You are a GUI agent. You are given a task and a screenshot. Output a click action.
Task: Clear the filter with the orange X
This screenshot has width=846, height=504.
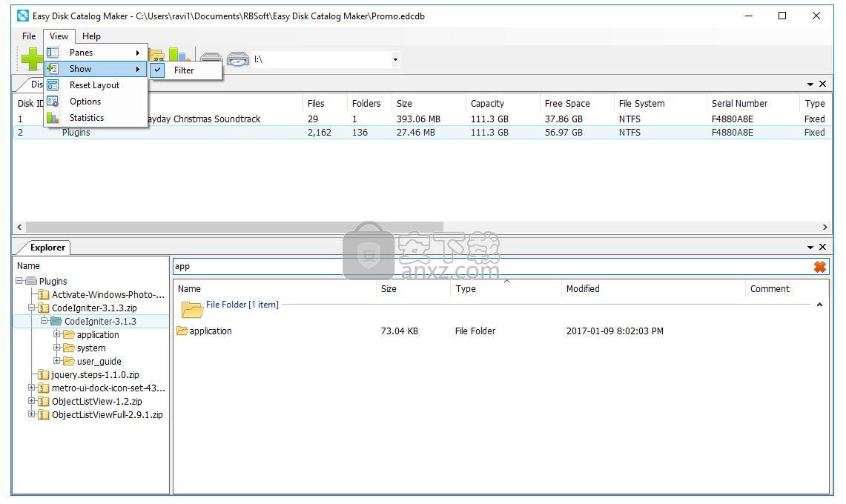point(819,267)
